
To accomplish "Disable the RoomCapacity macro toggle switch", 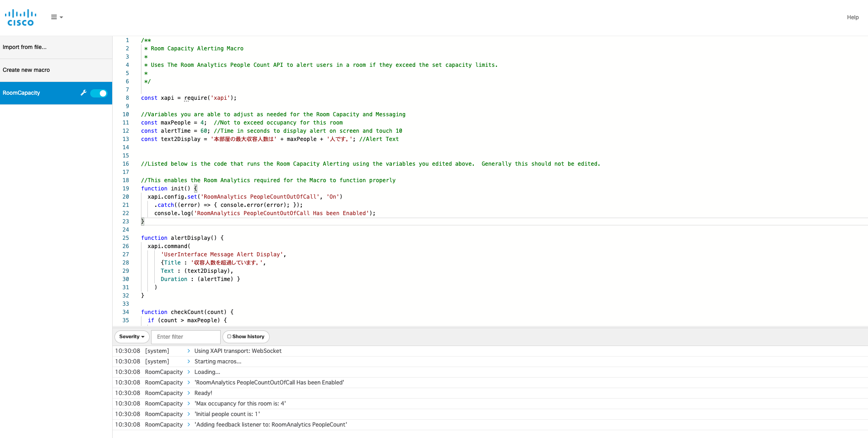I will (98, 93).
